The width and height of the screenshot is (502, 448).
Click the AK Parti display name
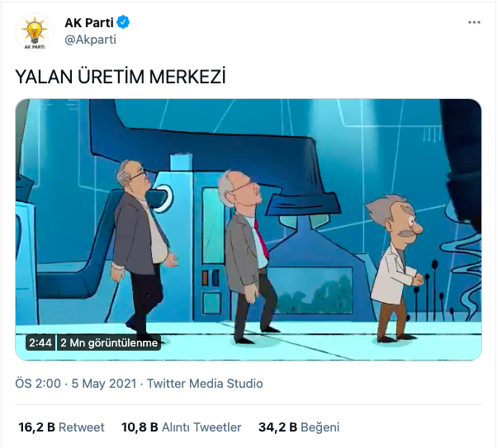89,22
